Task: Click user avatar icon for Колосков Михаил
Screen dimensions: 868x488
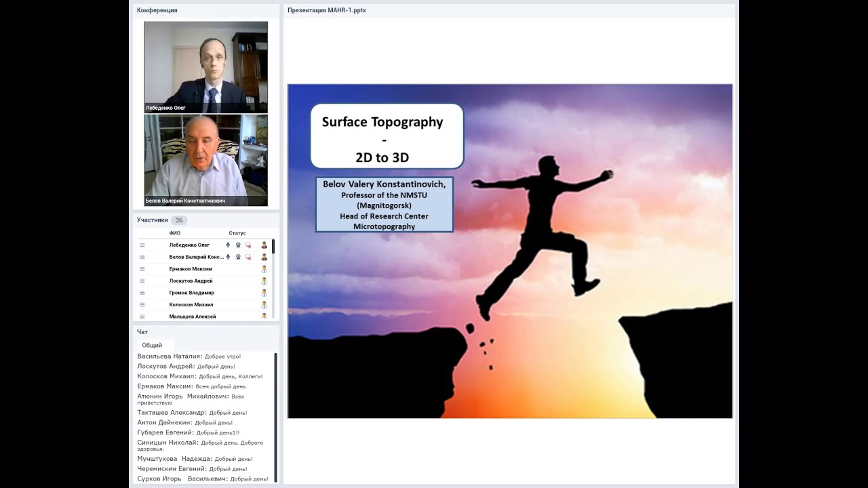Action: coord(264,305)
